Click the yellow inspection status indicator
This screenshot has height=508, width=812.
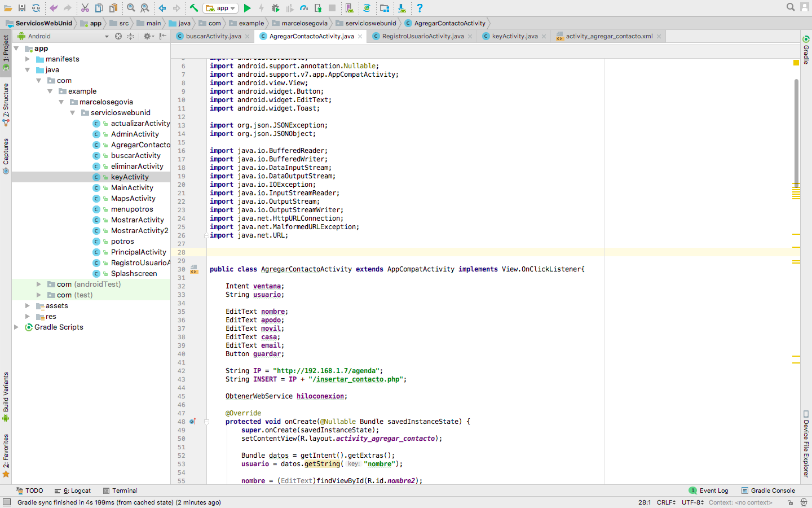coord(796,63)
